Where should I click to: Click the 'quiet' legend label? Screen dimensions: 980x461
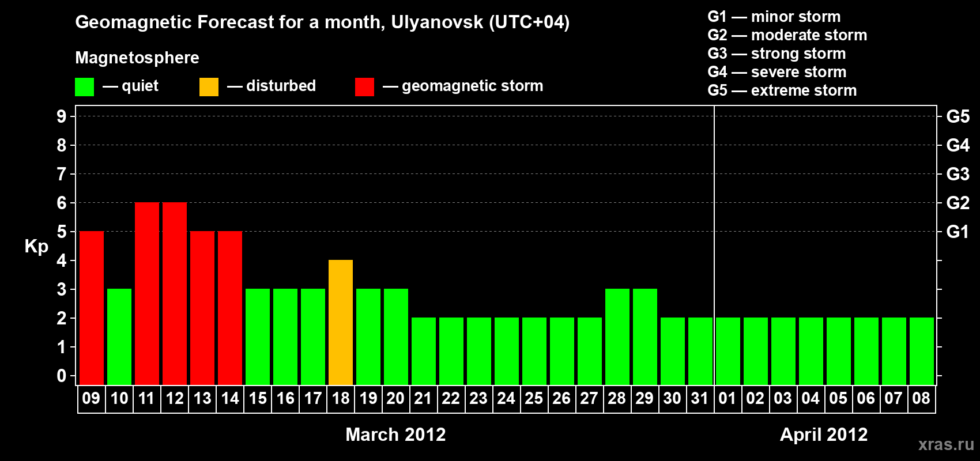click(140, 86)
